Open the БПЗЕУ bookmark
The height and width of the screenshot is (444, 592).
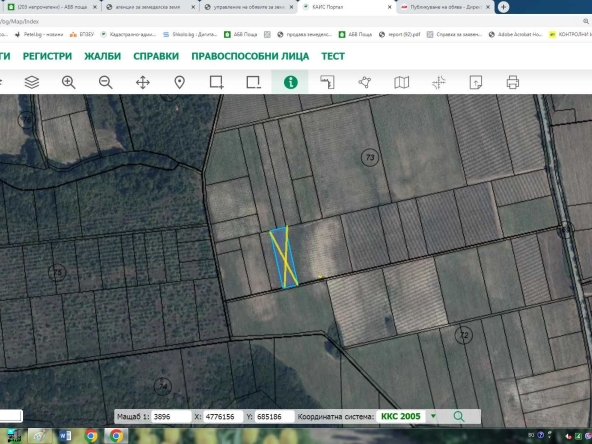click(x=82, y=34)
